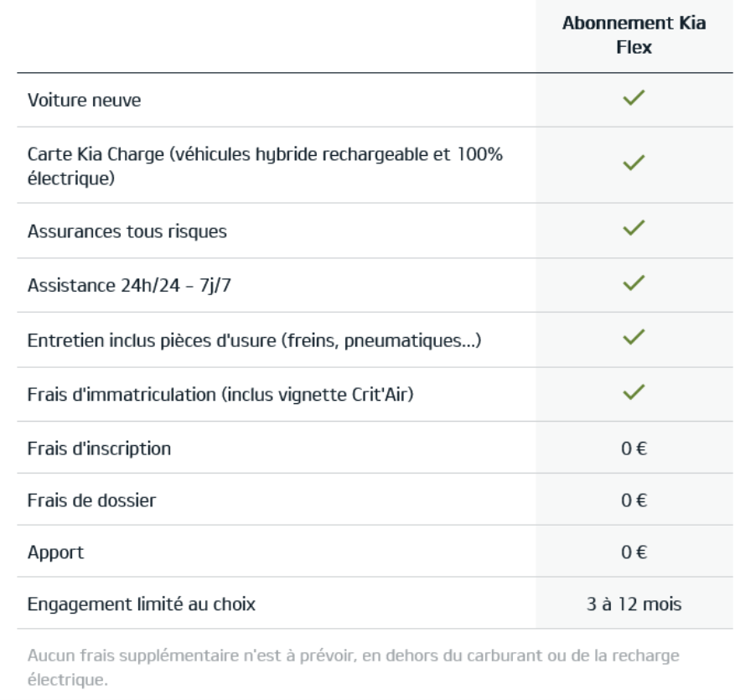Click the Assistance 24h/24 – 7j/7 label
The image size is (740, 700).
(129, 286)
